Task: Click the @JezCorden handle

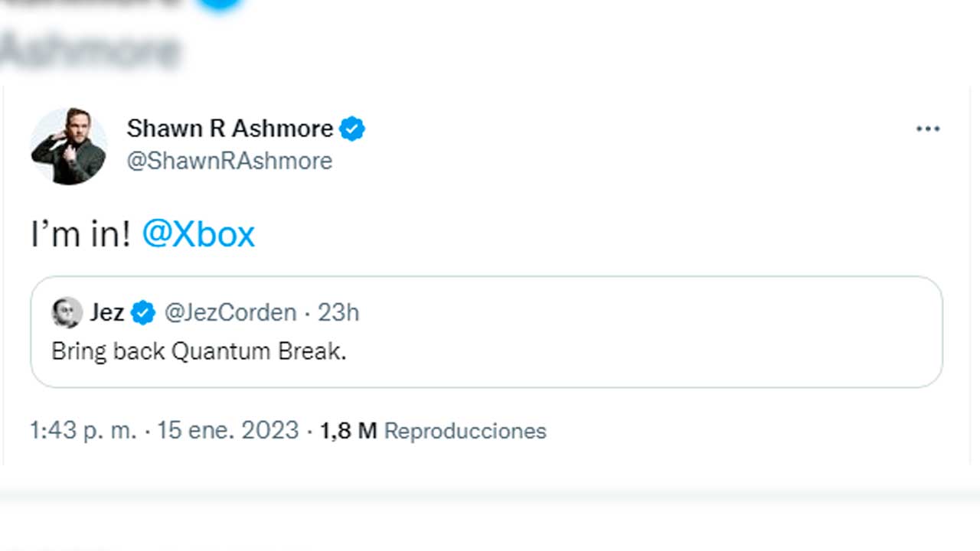Action: (x=230, y=312)
